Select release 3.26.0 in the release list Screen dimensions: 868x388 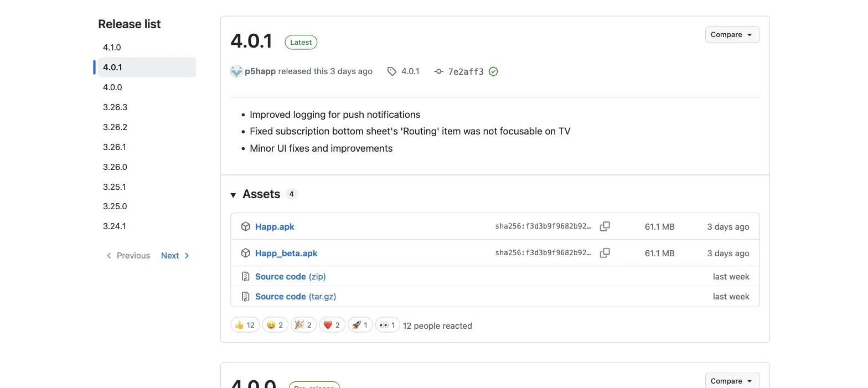point(147,167)
